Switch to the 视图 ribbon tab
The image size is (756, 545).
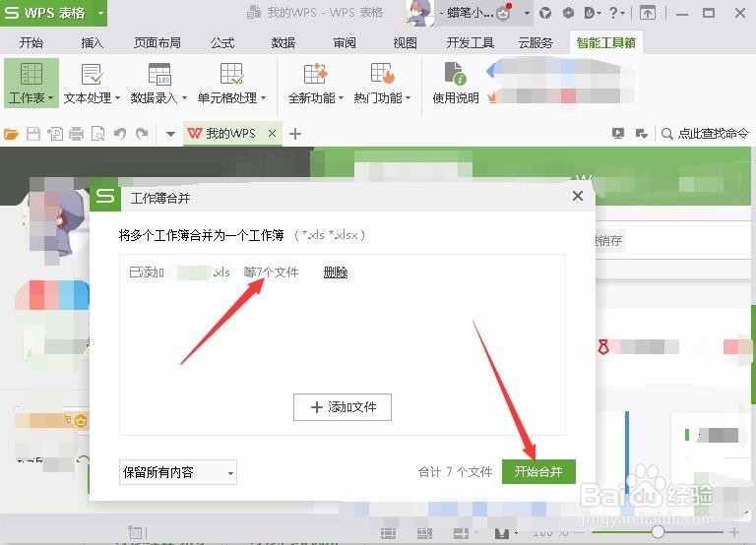[405, 43]
